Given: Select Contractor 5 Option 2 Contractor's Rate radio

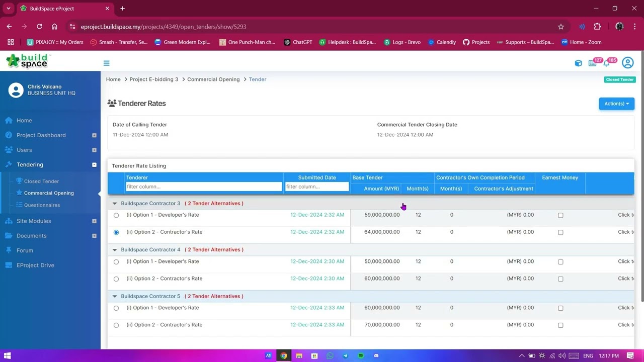Looking at the screenshot, I should point(116,325).
